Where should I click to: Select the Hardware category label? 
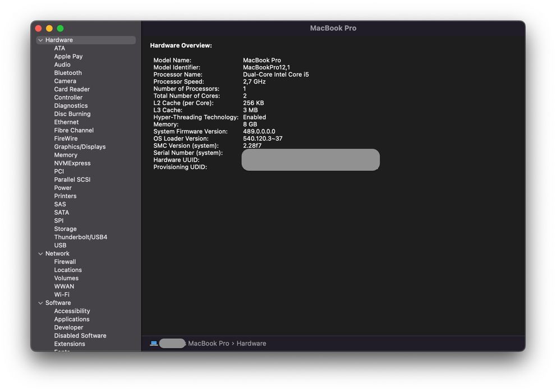59,40
